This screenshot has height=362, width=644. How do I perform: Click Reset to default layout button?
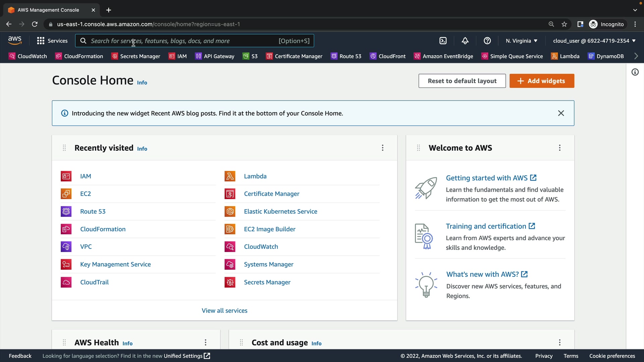coord(462,81)
